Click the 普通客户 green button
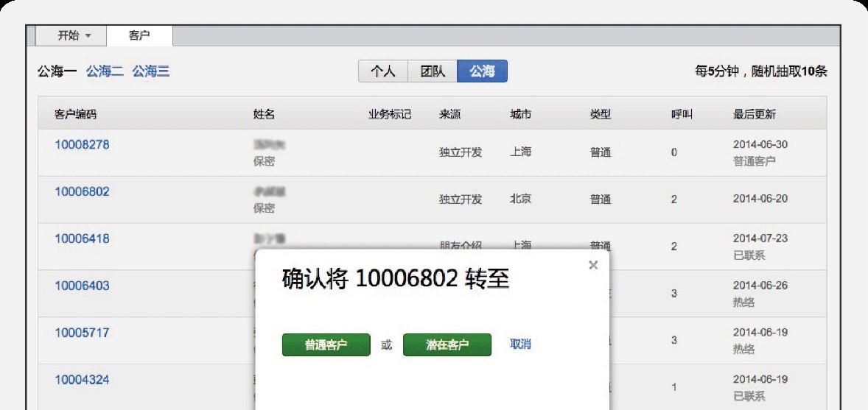 click(326, 344)
